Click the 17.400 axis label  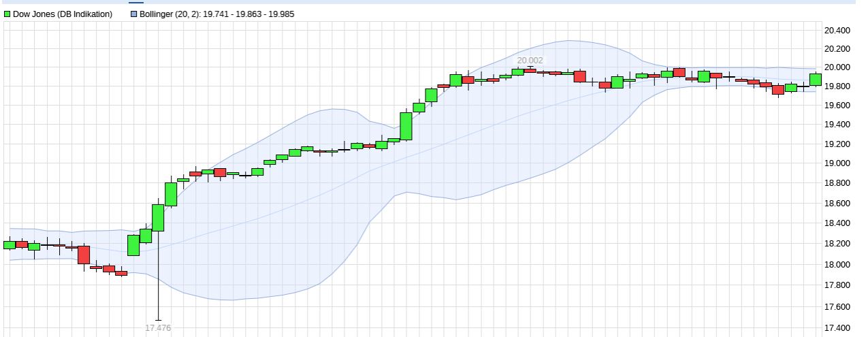tap(837, 329)
